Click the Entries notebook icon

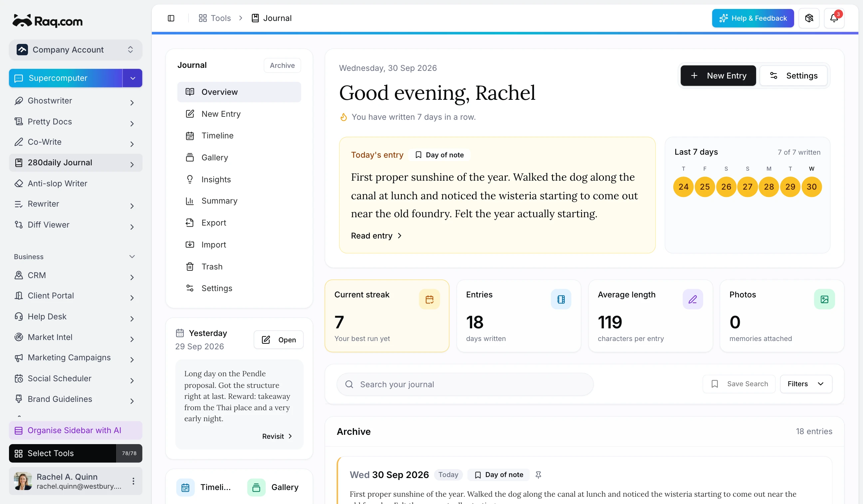[x=561, y=299]
